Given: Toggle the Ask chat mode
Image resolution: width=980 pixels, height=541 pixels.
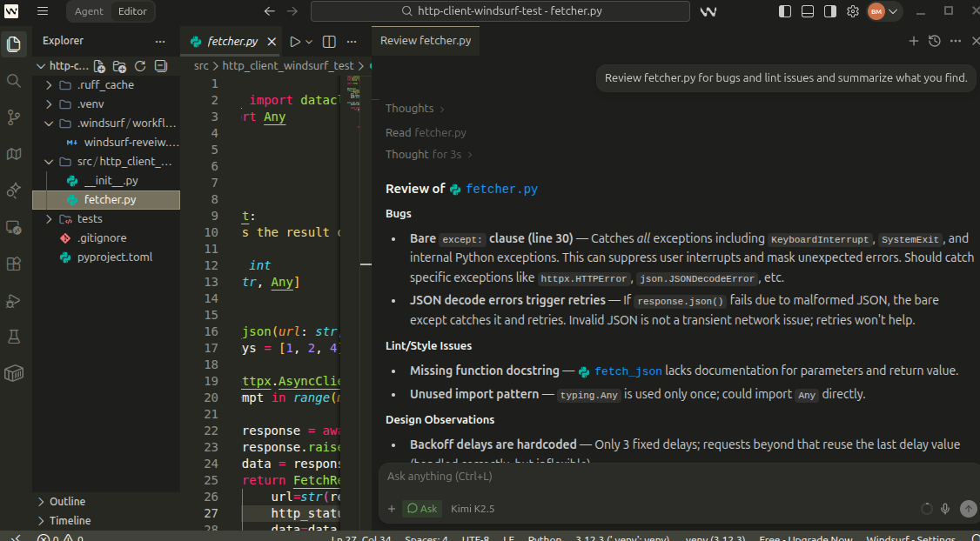Looking at the screenshot, I should [422, 509].
